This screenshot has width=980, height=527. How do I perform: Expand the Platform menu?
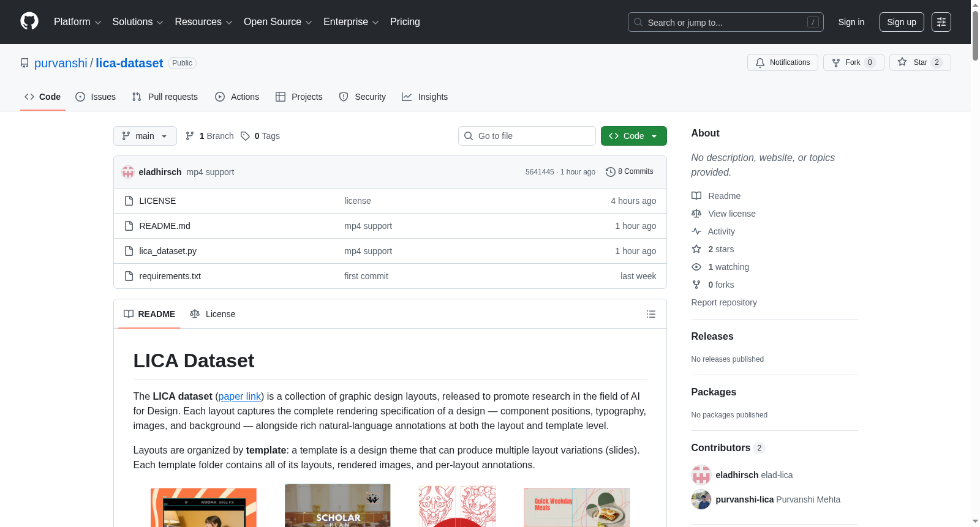[77, 22]
